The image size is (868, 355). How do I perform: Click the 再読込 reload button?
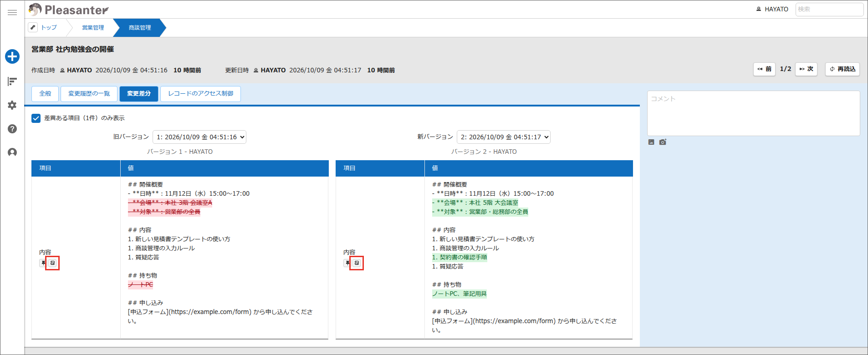842,69
